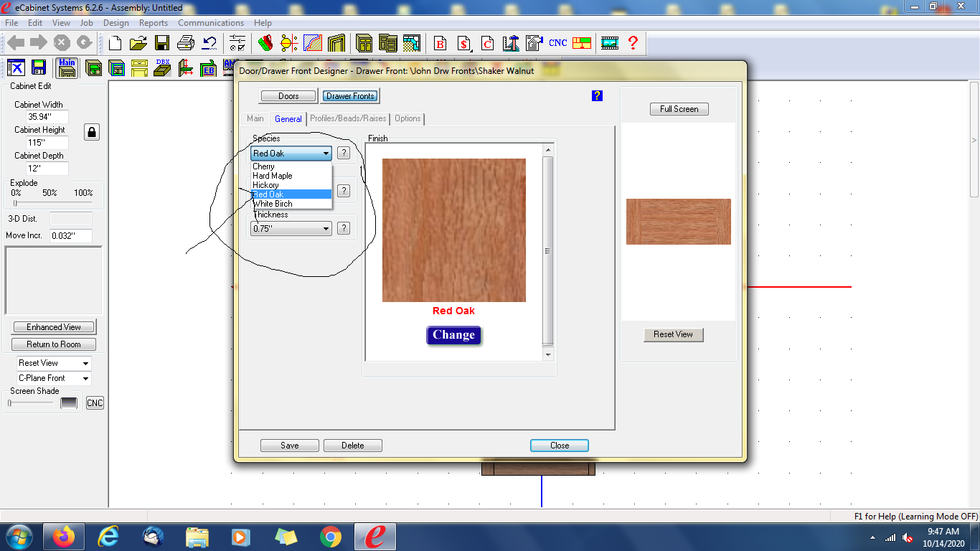Expand the C-Plane Front dropdown

click(55, 378)
